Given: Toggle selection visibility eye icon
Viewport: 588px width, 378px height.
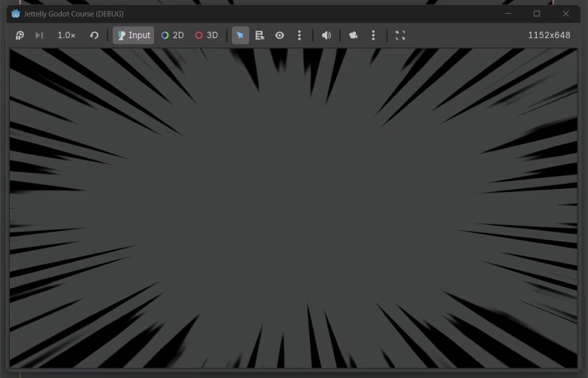Looking at the screenshot, I should [x=279, y=35].
